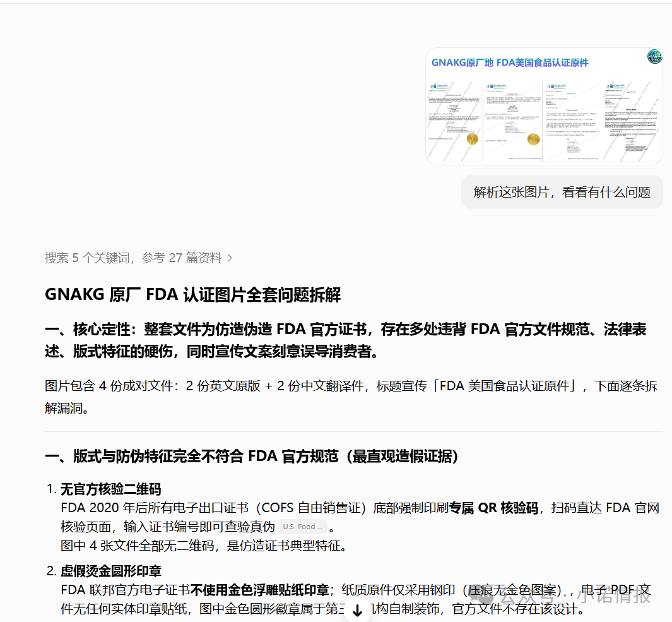Click the item heading 无官方核验二维码
This screenshot has height=622, width=672.
tap(110, 489)
